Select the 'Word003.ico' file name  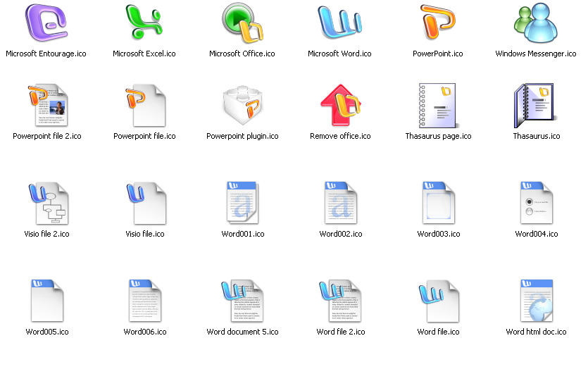(439, 235)
